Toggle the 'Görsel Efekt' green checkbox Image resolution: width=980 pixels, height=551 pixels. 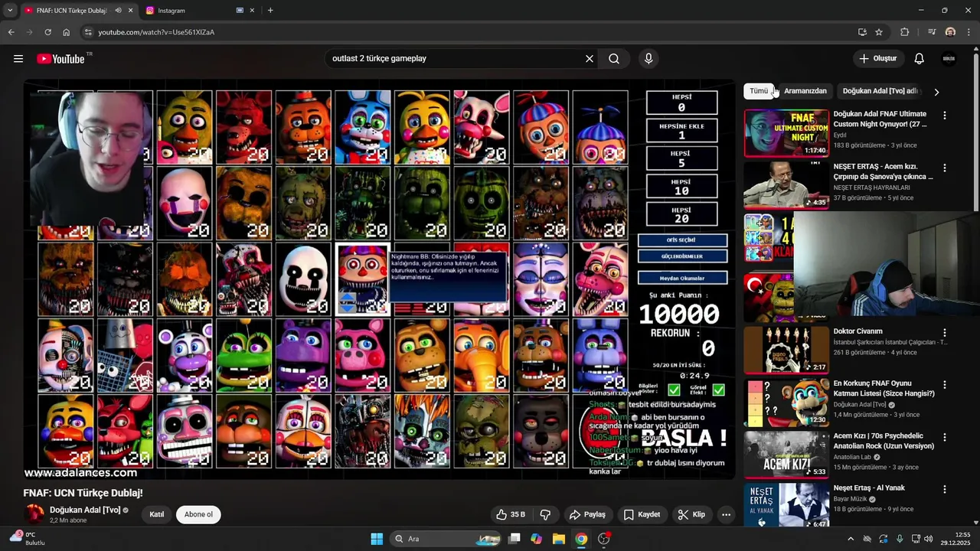click(x=718, y=390)
